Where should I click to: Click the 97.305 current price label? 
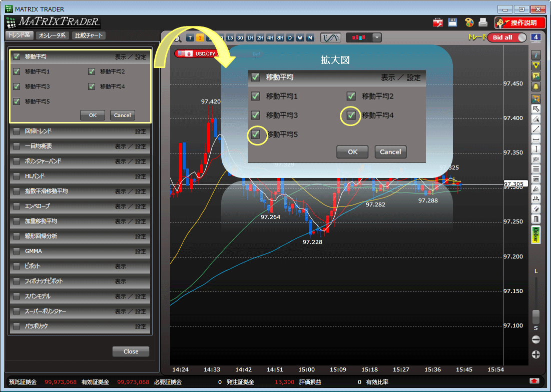click(515, 184)
